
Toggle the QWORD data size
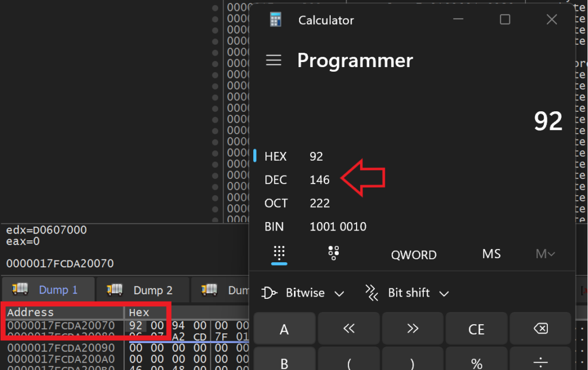tap(413, 255)
